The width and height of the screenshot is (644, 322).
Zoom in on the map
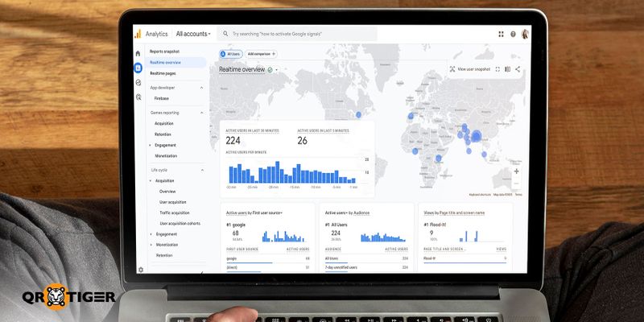coord(516,171)
